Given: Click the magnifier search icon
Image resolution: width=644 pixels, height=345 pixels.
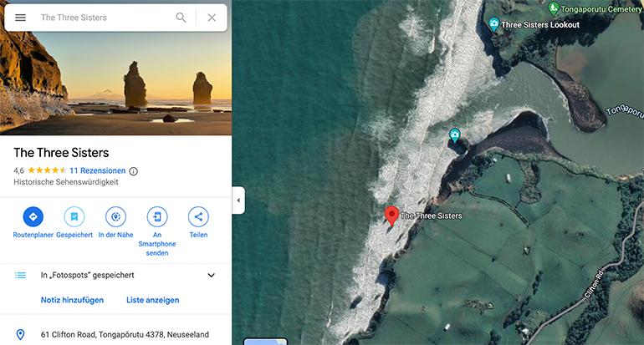Looking at the screenshot, I should coord(181,18).
